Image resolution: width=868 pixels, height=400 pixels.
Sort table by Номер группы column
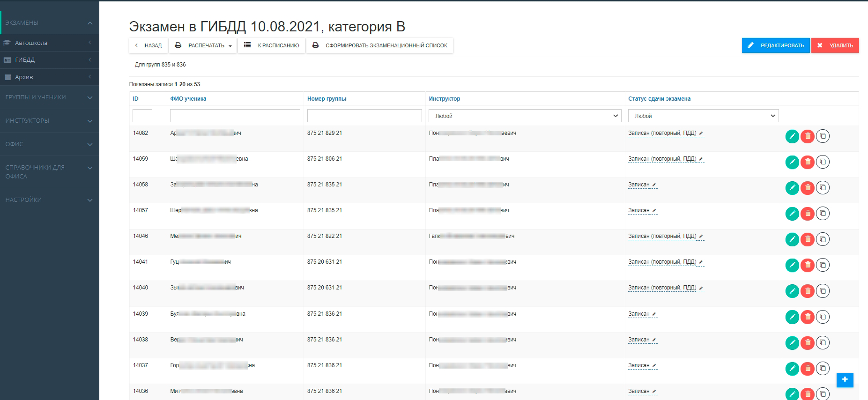[326, 99]
